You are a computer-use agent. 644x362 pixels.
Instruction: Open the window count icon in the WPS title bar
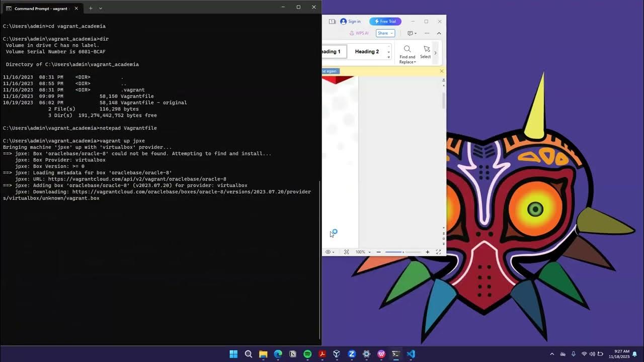tap(332, 22)
